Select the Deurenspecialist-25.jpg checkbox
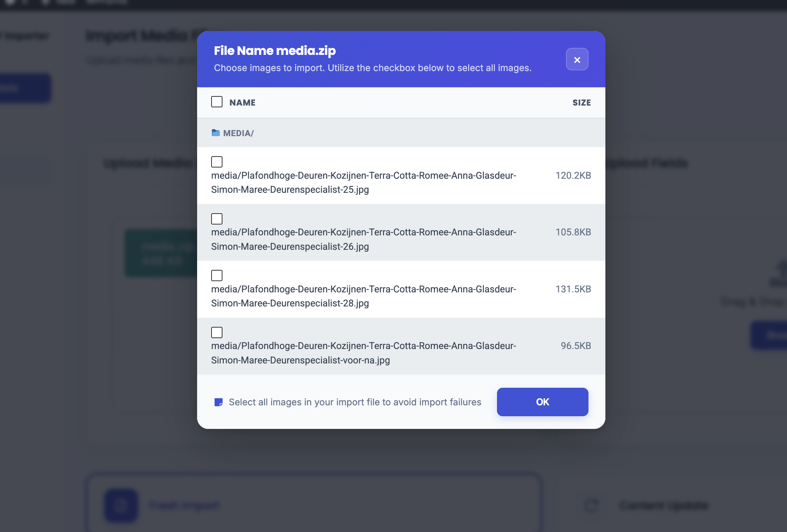Image resolution: width=787 pixels, height=532 pixels. [x=217, y=162]
